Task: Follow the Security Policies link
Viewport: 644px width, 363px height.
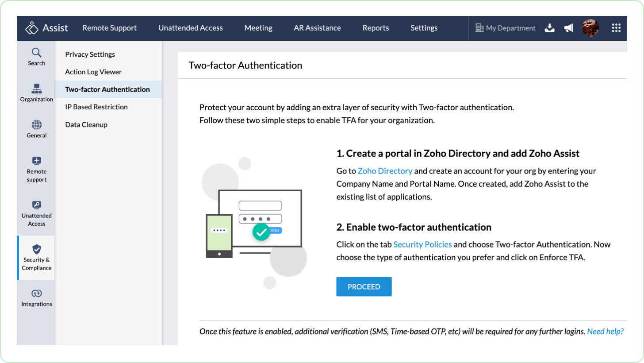Action: pos(422,244)
